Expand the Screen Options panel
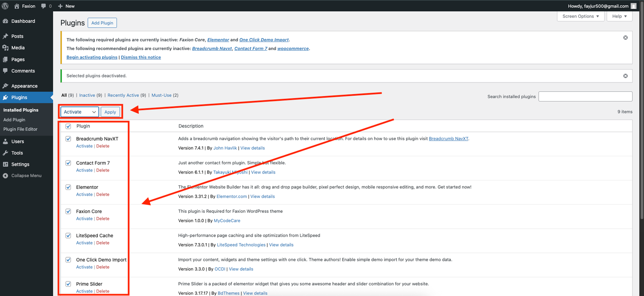This screenshot has width=644, height=296. point(580,17)
